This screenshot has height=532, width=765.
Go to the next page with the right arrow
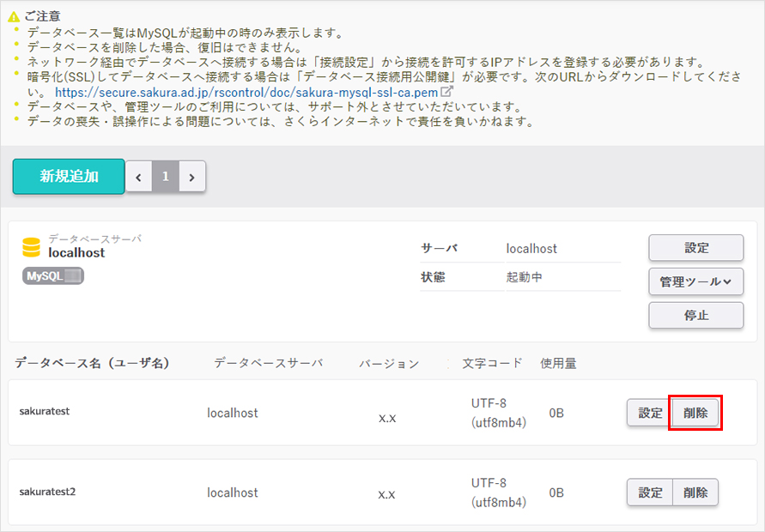[192, 177]
